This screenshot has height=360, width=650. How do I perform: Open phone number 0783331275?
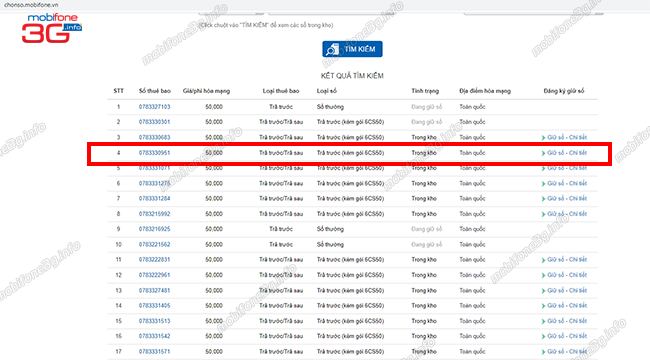click(154, 183)
